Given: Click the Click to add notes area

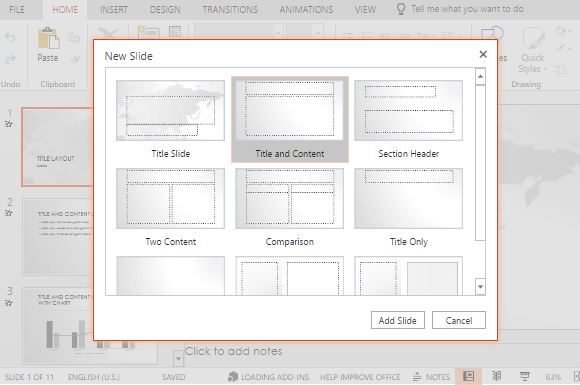Looking at the screenshot, I should tap(233, 351).
